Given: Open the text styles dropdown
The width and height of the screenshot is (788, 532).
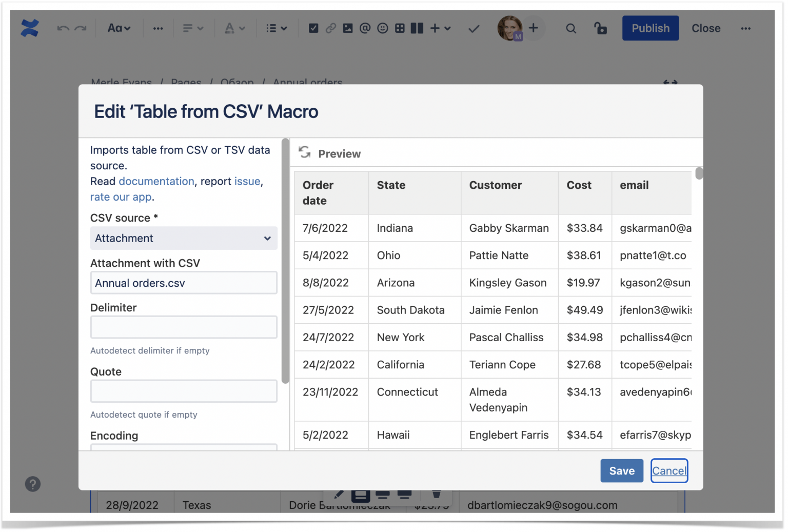Looking at the screenshot, I should (119, 28).
